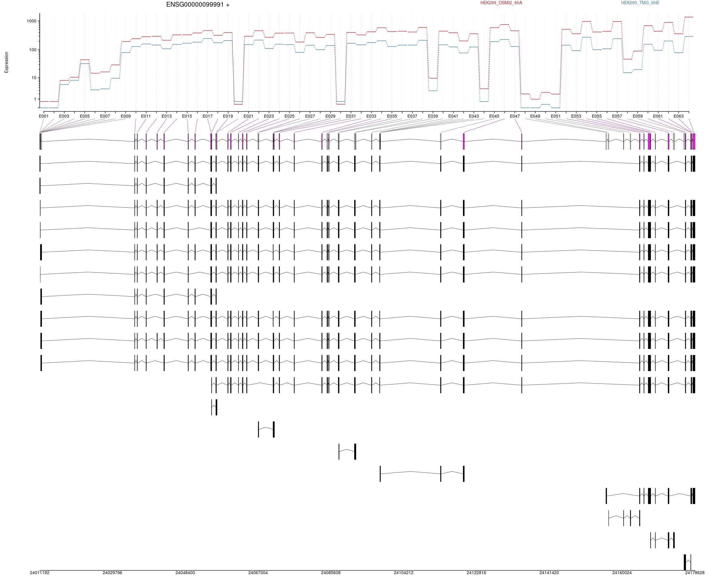
Task: Click genomic coordinate 24067004
Action: 258,573
